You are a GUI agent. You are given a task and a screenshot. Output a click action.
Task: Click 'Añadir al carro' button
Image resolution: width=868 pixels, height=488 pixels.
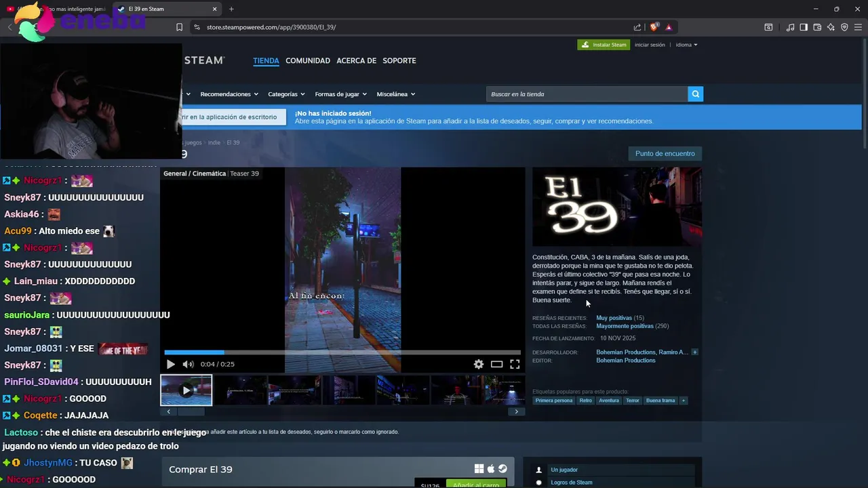click(476, 484)
